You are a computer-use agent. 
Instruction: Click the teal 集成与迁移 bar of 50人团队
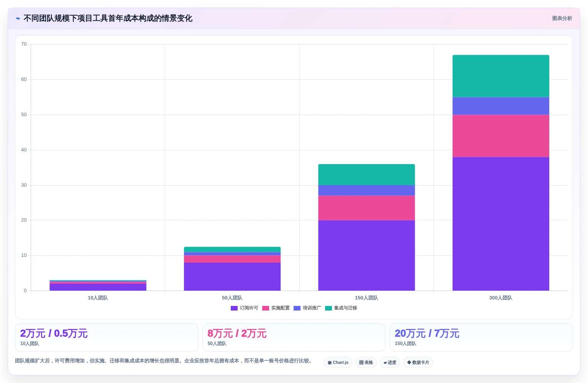point(232,250)
